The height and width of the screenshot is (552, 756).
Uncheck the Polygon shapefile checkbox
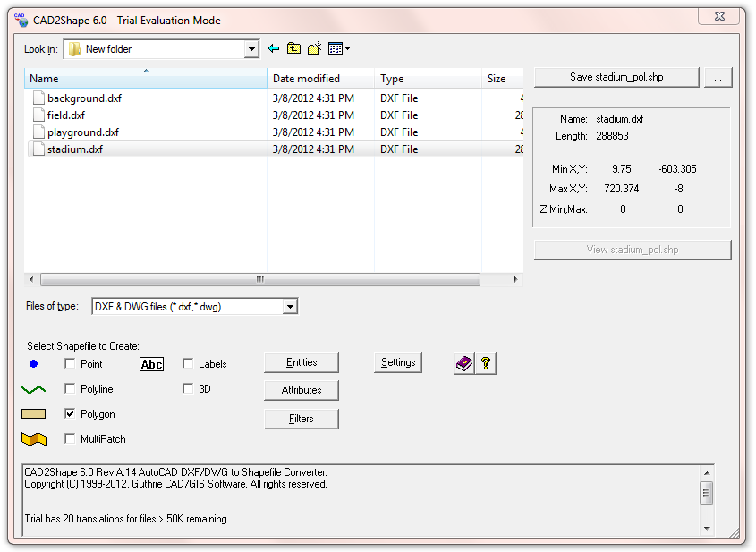click(70, 413)
